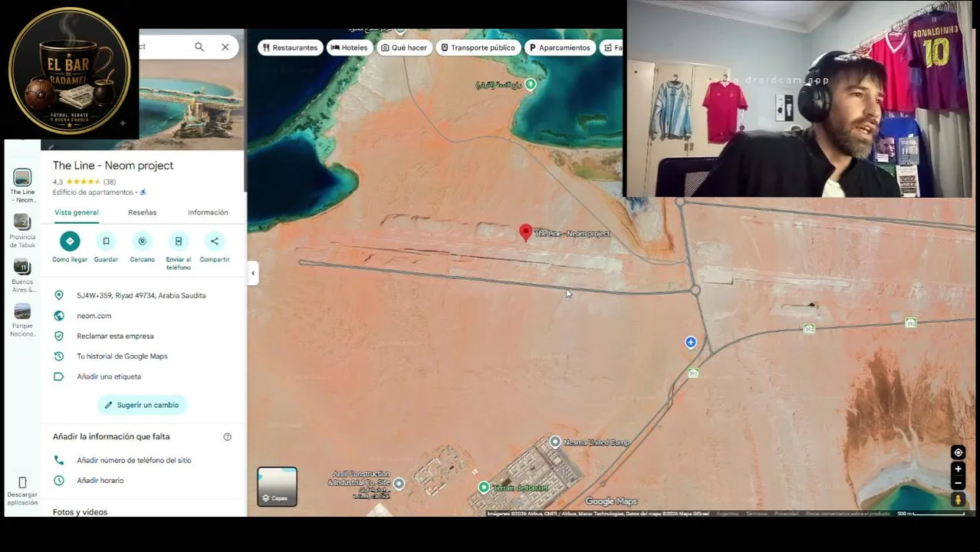This screenshot has width=980, height=552.
Task: Zoom out with the minus button
Action: tap(958, 483)
